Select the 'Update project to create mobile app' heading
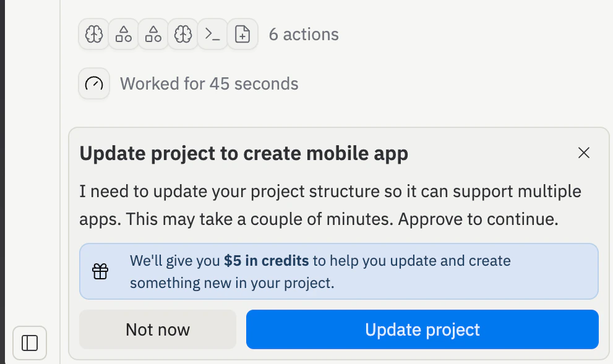 click(x=243, y=153)
